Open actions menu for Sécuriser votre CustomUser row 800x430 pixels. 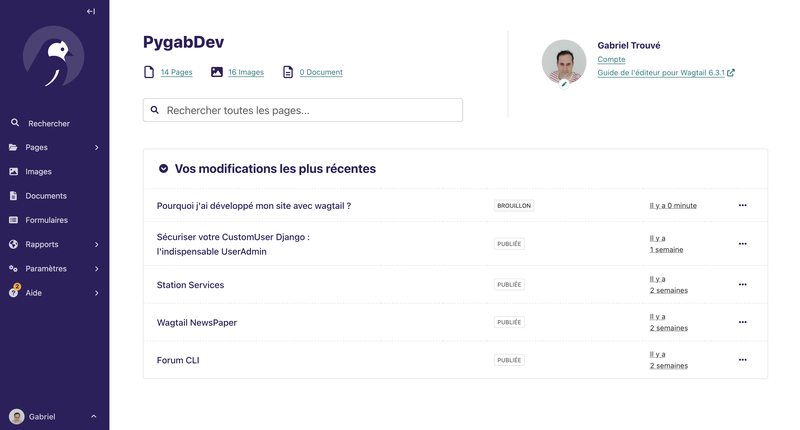click(742, 244)
